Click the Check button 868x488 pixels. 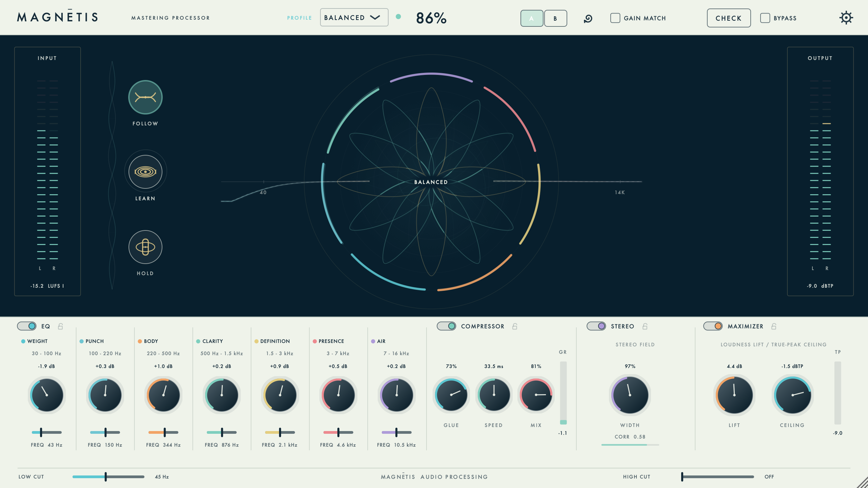[x=729, y=18]
